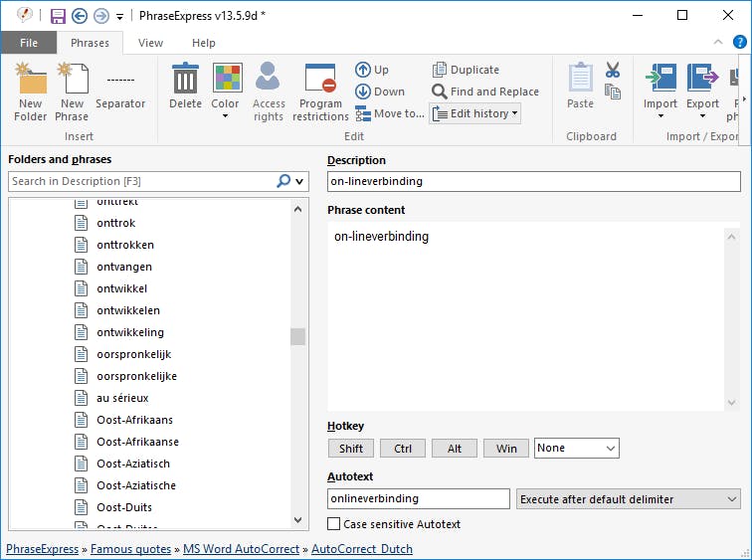
Task: Click the Description text field
Action: click(534, 181)
